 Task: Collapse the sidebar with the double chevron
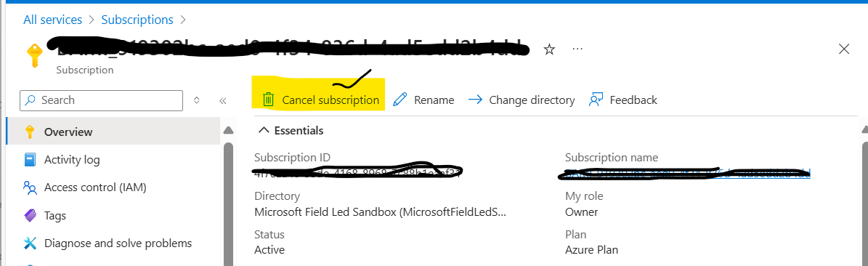(x=222, y=101)
